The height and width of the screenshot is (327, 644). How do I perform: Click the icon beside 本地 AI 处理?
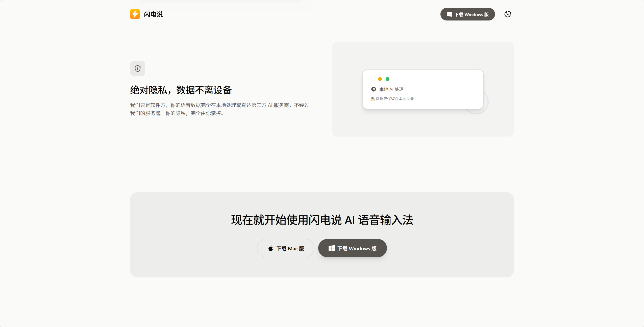[374, 89]
